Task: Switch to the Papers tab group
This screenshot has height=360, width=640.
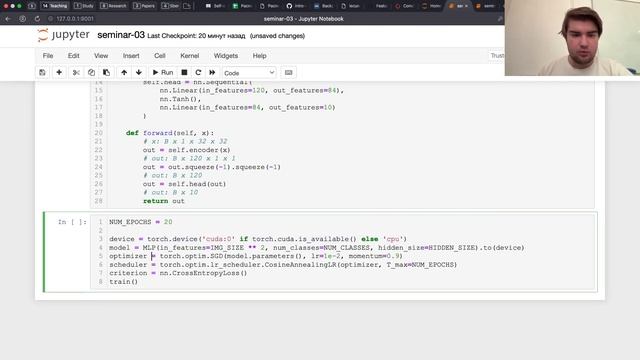Action: coord(144,6)
